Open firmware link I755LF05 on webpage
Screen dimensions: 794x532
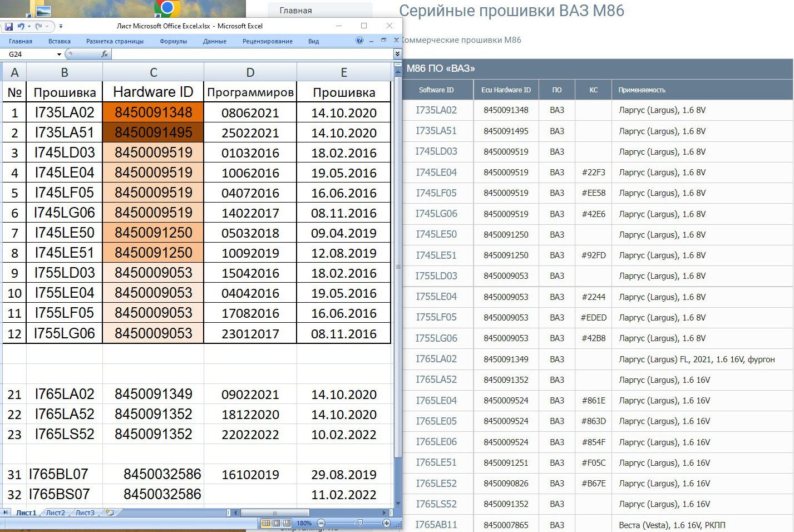click(436, 317)
